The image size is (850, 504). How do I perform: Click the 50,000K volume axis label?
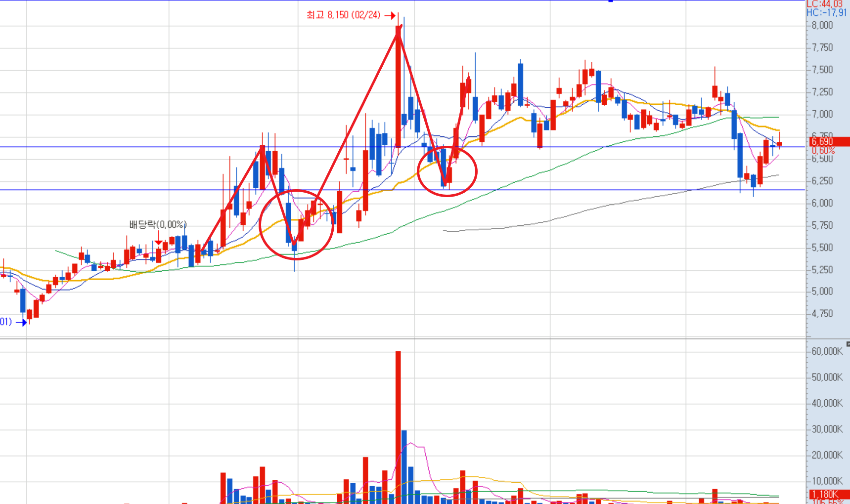click(x=827, y=378)
